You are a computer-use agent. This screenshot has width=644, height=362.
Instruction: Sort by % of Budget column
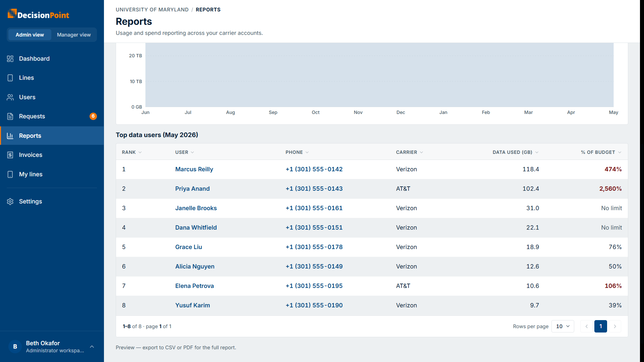pyautogui.click(x=601, y=152)
